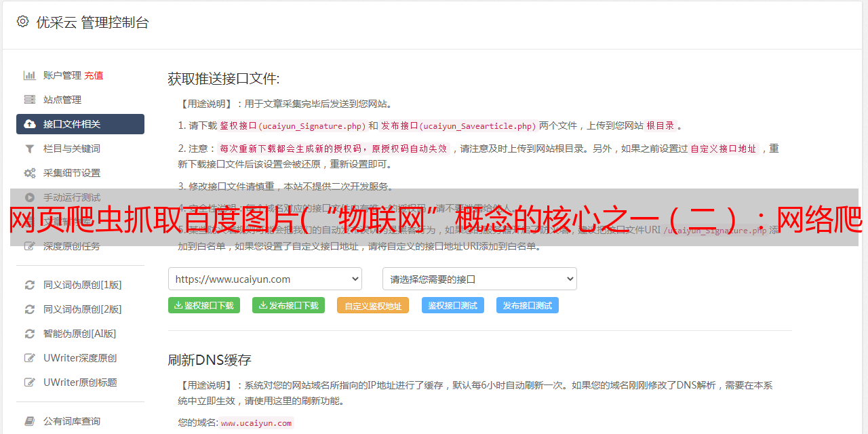Click the highlighted 自定义接口地址 text
Image resolution: width=868 pixels, height=434 pixels.
[724, 149]
